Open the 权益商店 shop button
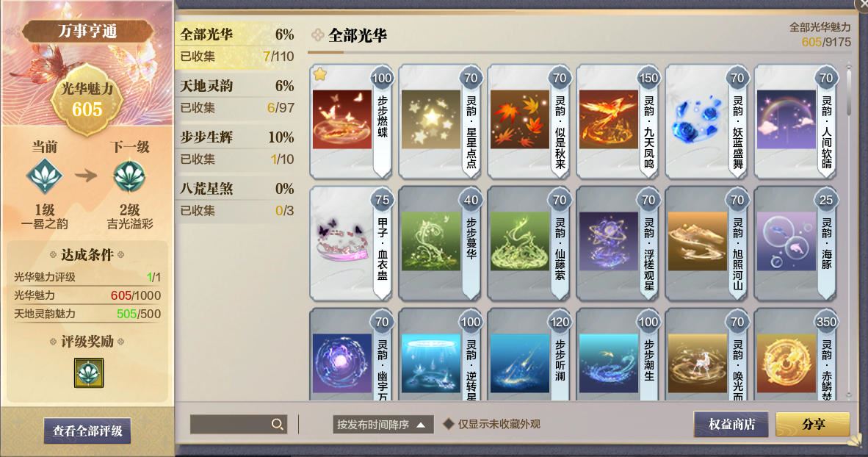Screen dimensions: 868x457 pyautogui.click(x=731, y=425)
